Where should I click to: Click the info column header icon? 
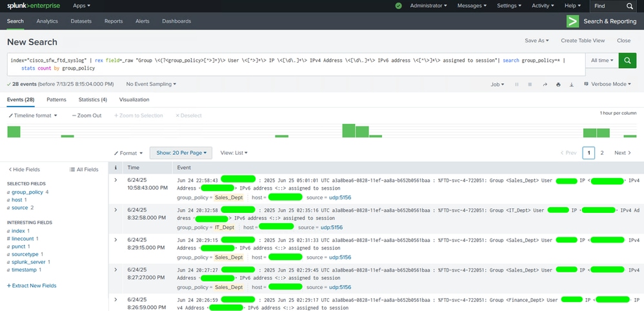pyautogui.click(x=116, y=168)
